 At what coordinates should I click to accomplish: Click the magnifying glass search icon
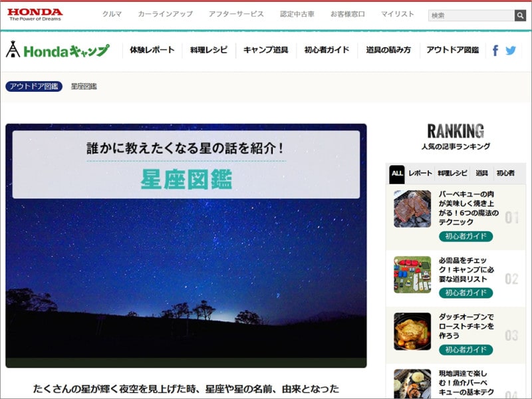(x=521, y=14)
